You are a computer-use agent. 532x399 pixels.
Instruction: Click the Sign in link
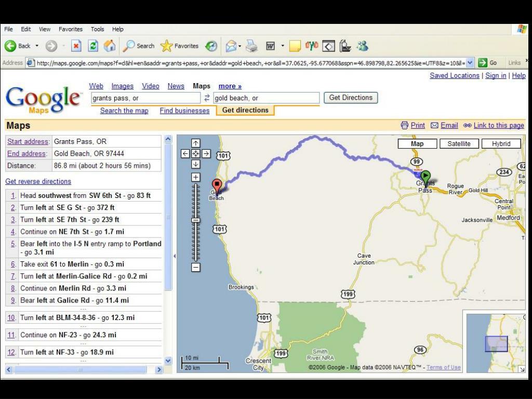click(x=496, y=76)
